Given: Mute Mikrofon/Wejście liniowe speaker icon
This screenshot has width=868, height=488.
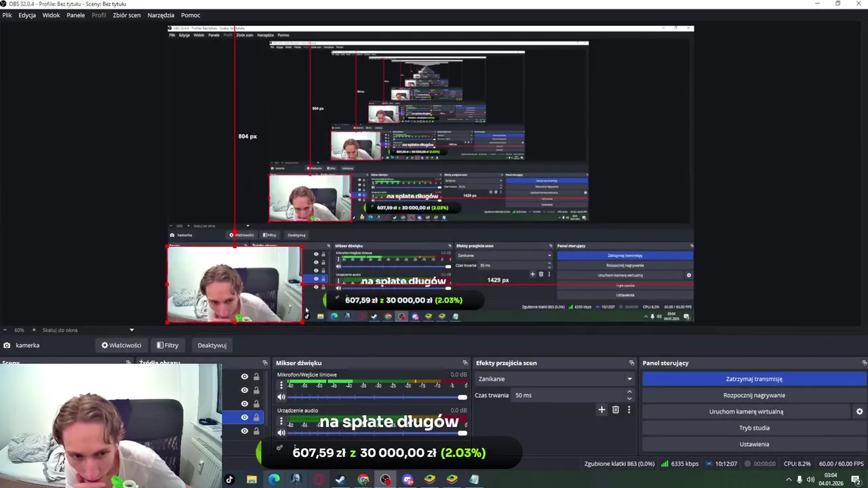Looking at the screenshot, I should pos(281,397).
